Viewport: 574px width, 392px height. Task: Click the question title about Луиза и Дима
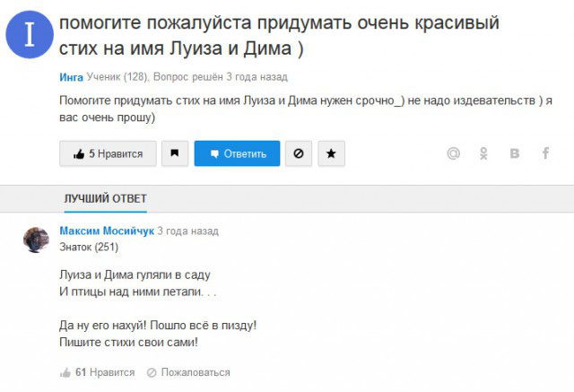tap(285, 34)
